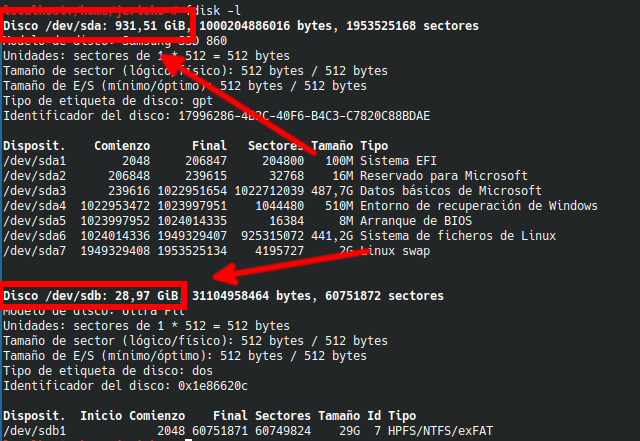The image size is (640, 441).
Task: Select the /dev/sdb1 partition entry
Action: tap(35, 430)
